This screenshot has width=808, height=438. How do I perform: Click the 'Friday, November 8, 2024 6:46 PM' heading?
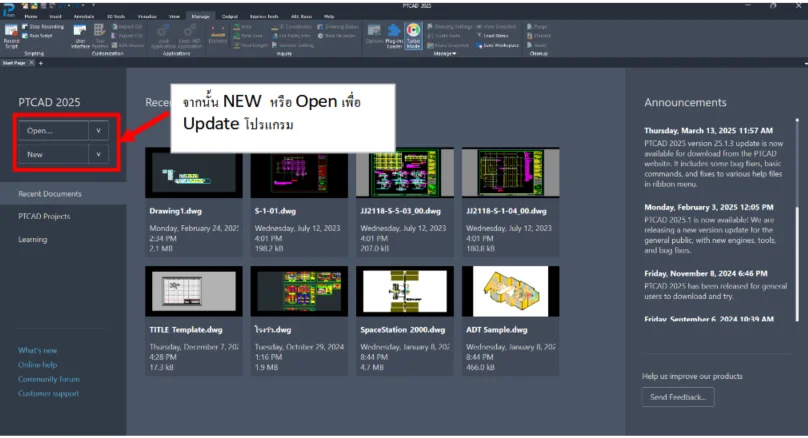pyautogui.click(x=705, y=274)
